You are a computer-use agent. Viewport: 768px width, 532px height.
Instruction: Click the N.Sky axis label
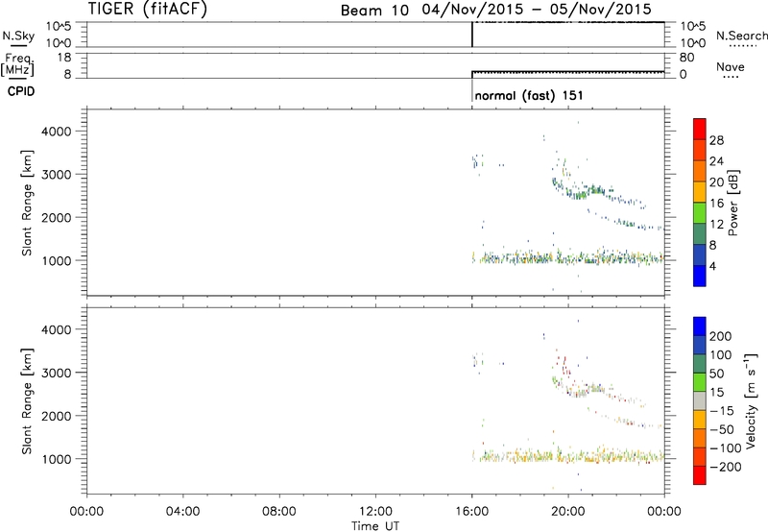(18, 36)
